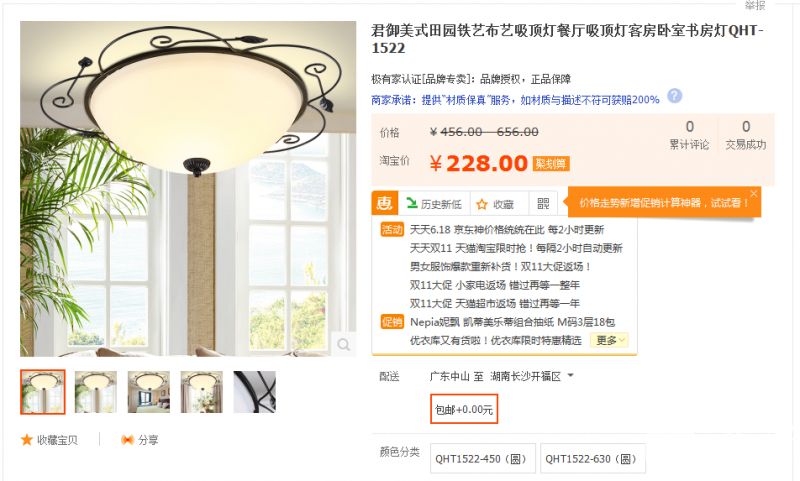This screenshot has height=481, width=800.
Task: Click the second product thumbnail
Action: 96,392
